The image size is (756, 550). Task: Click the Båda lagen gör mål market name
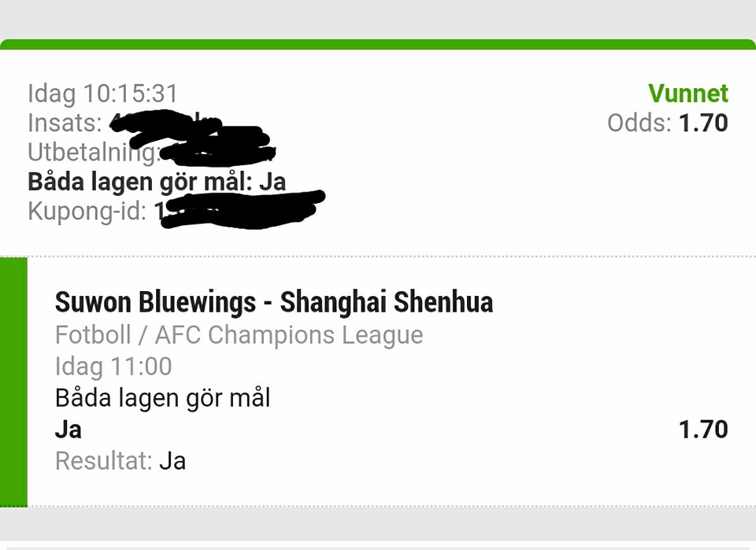[x=162, y=398]
